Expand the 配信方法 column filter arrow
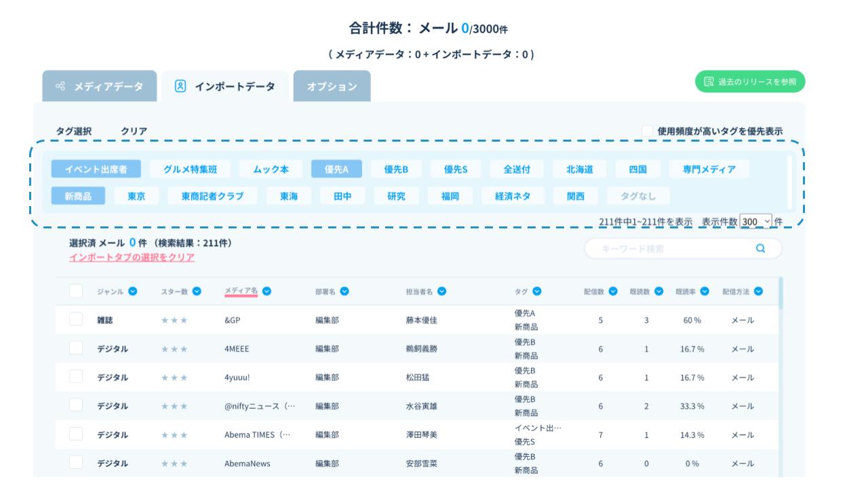Viewport: 868px width, 488px height. pyautogui.click(x=758, y=291)
